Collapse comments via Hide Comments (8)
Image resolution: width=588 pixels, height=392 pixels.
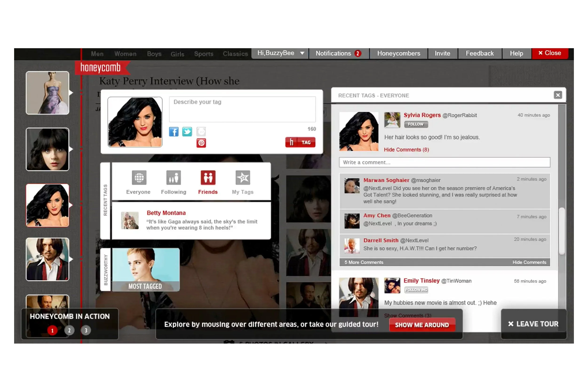(x=406, y=150)
